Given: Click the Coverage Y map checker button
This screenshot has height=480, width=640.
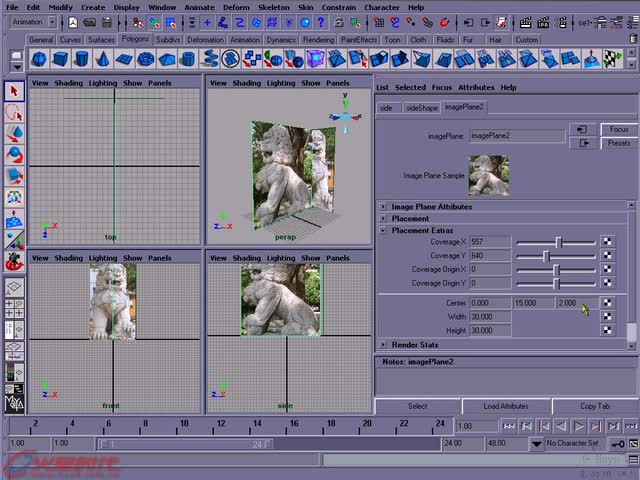Looking at the screenshot, I should tap(607, 256).
